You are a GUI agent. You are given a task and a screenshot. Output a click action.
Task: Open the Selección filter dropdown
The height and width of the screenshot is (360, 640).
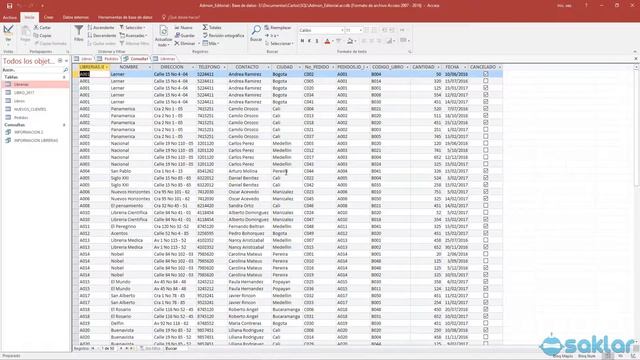133,27
